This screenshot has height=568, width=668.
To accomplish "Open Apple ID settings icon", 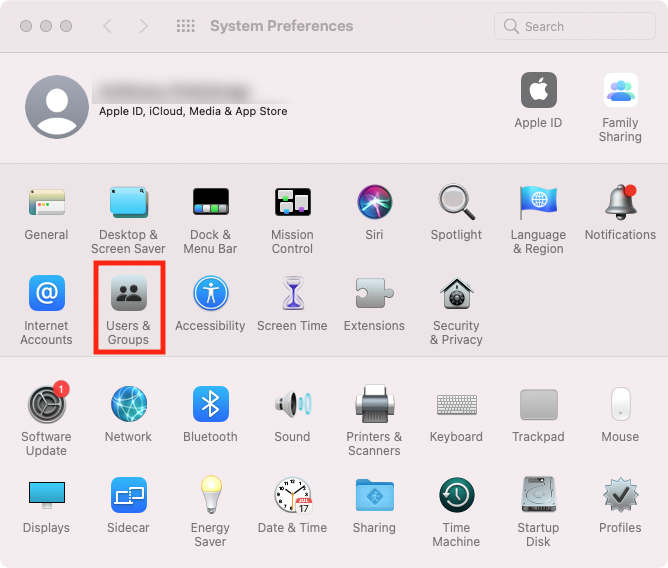I will click(539, 90).
